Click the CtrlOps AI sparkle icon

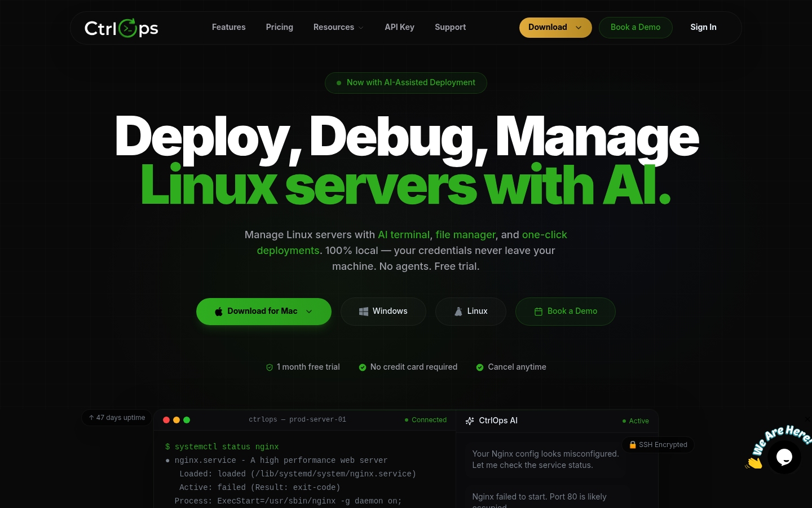[470, 421]
